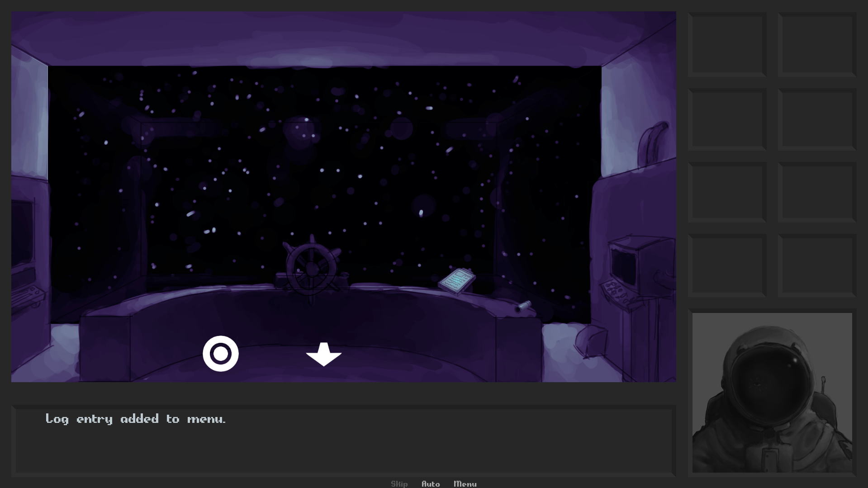Viewport: 868px width, 488px height.
Task: Toggle Skip mode in the bottom bar
Action: (399, 483)
